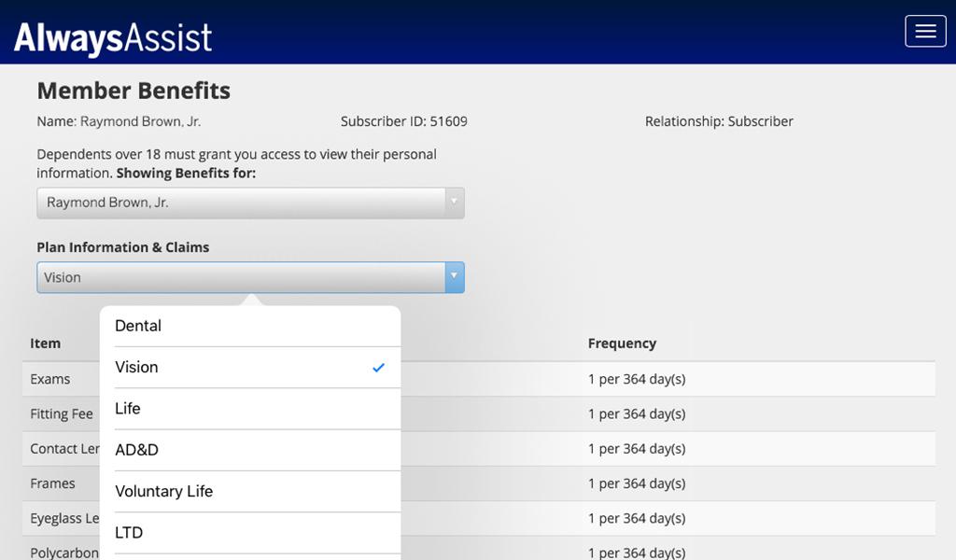Choose the Vision option in list
The image size is (956, 560).
[x=250, y=368]
